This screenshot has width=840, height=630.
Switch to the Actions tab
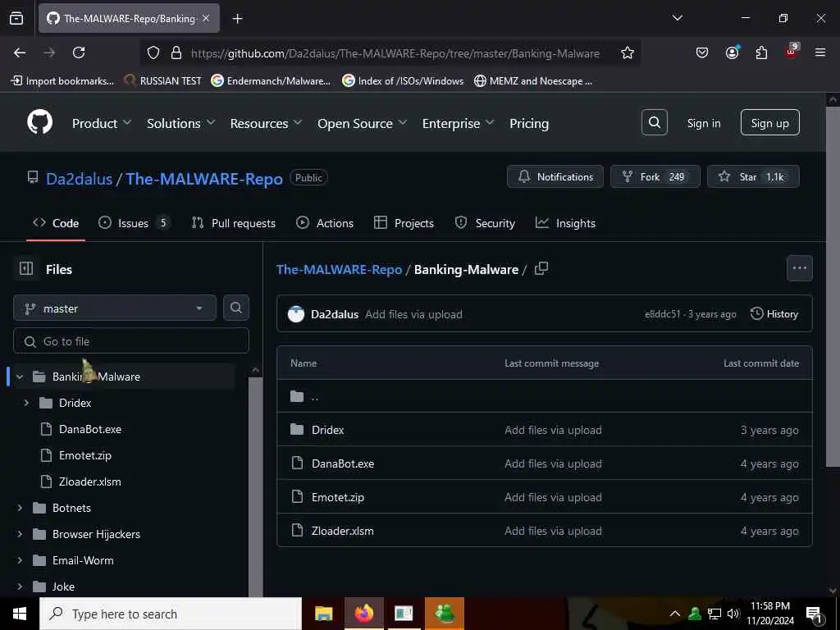pos(325,223)
